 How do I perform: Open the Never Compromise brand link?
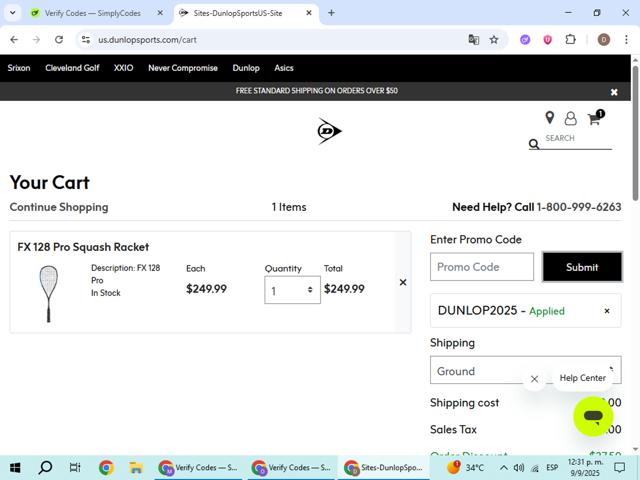tap(183, 68)
